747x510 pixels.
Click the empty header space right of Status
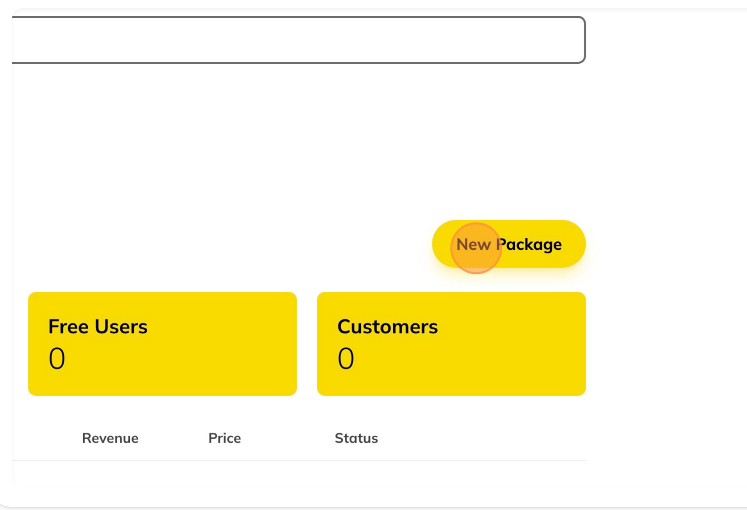tap(482, 438)
